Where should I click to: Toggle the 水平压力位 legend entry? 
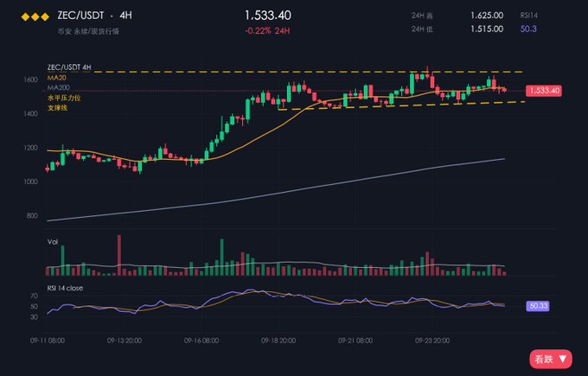64,98
